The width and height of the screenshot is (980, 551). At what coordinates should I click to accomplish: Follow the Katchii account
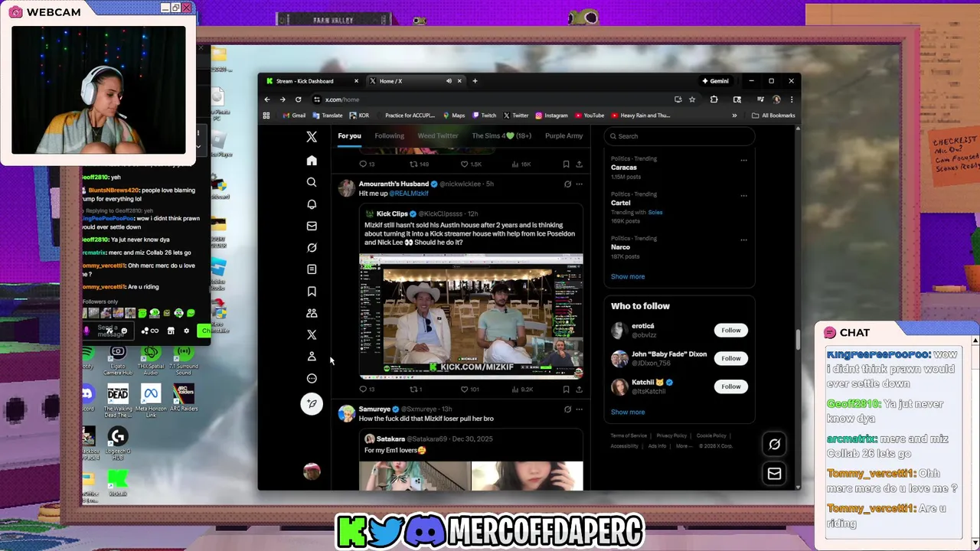pos(731,386)
